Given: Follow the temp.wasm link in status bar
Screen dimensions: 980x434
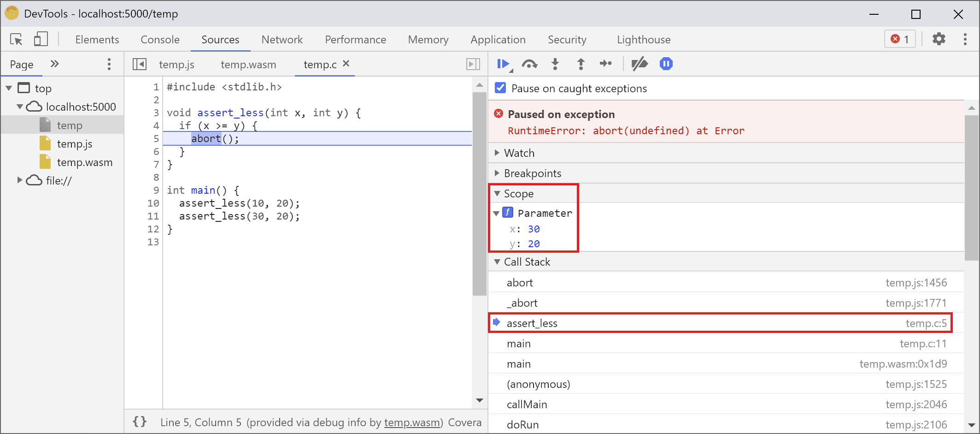Looking at the screenshot, I should pos(411,422).
